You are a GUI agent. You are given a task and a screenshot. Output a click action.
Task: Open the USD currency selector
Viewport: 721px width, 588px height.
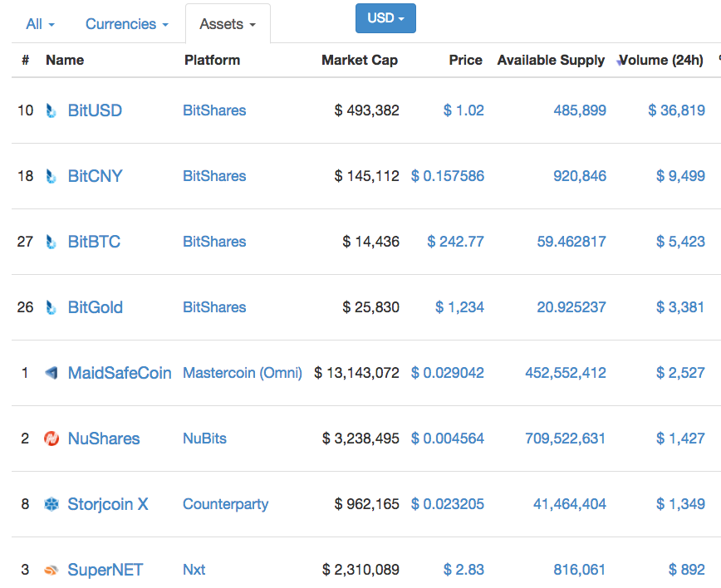(385, 18)
